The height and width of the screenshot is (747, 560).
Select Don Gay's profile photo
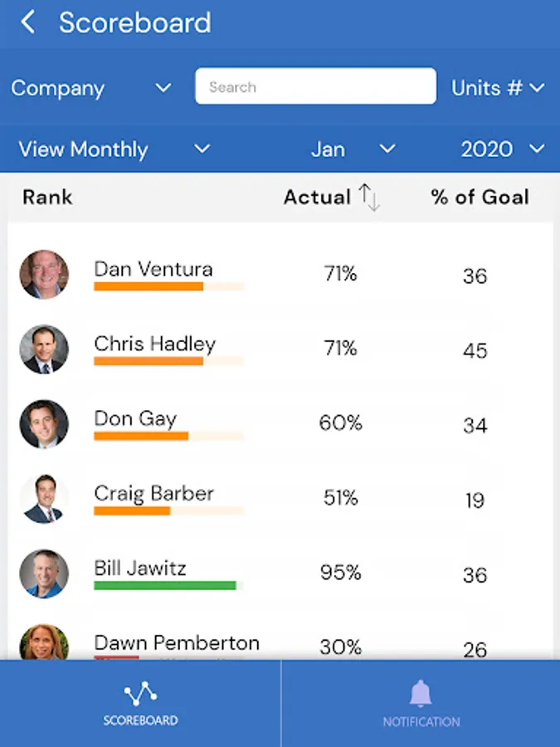pyautogui.click(x=44, y=424)
